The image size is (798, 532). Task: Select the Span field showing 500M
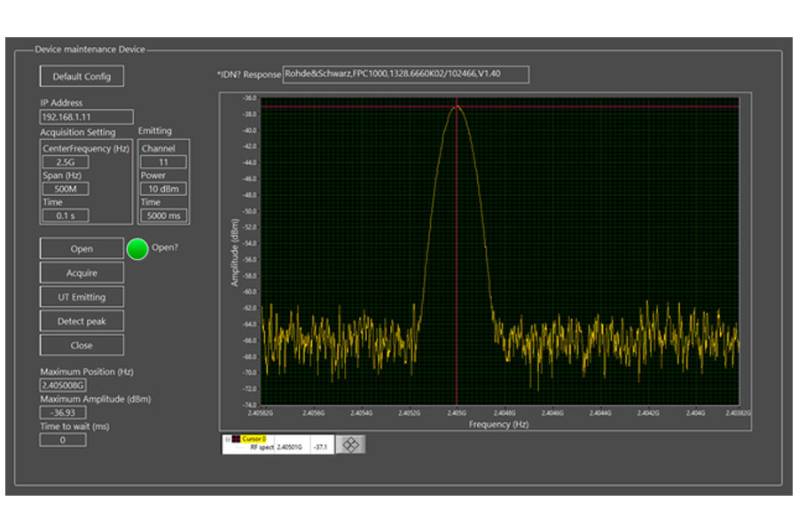coord(66,189)
